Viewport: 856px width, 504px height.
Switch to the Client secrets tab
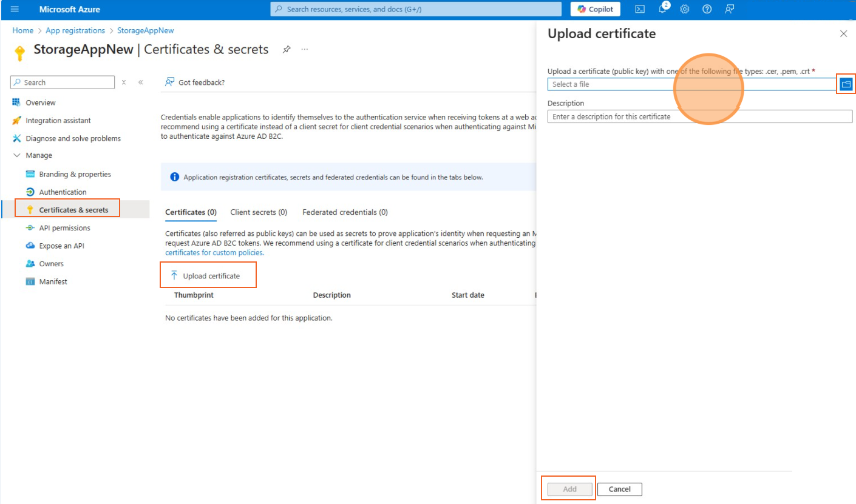pos(259,212)
